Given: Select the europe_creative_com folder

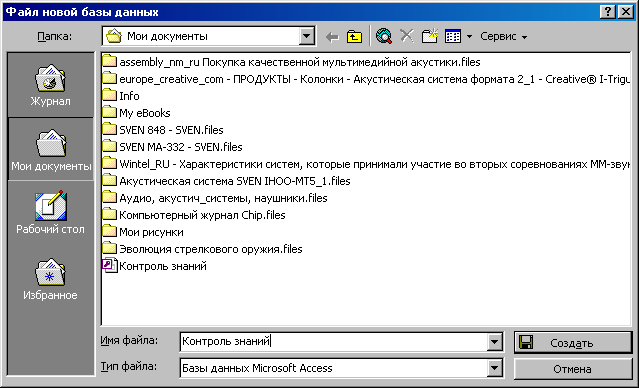Looking at the screenshot, I should pos(366,79).
